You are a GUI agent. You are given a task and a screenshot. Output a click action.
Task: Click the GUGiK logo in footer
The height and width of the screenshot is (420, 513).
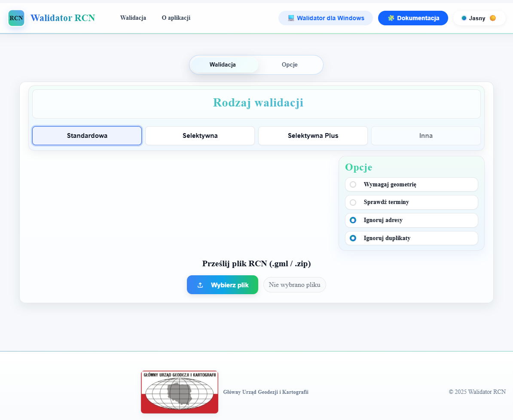pyautogui.click(x=180, y=392)
